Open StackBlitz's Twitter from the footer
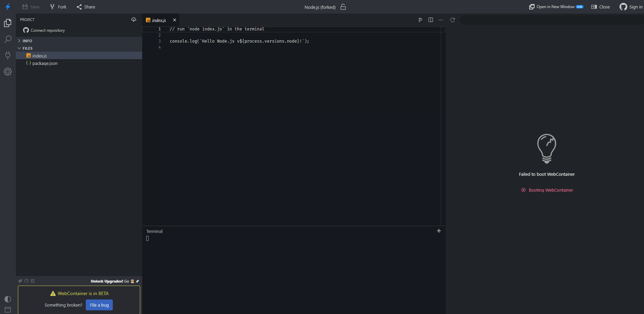 (20, 281)
